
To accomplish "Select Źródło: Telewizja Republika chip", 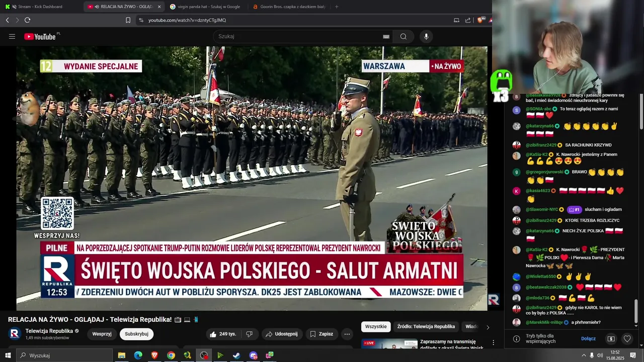I will [x=426, y=326].
